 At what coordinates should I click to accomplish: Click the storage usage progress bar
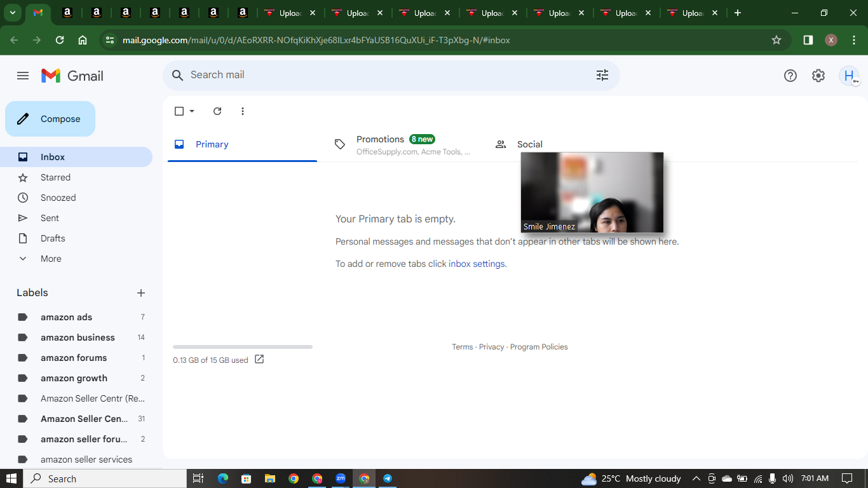tap(243, 347)
